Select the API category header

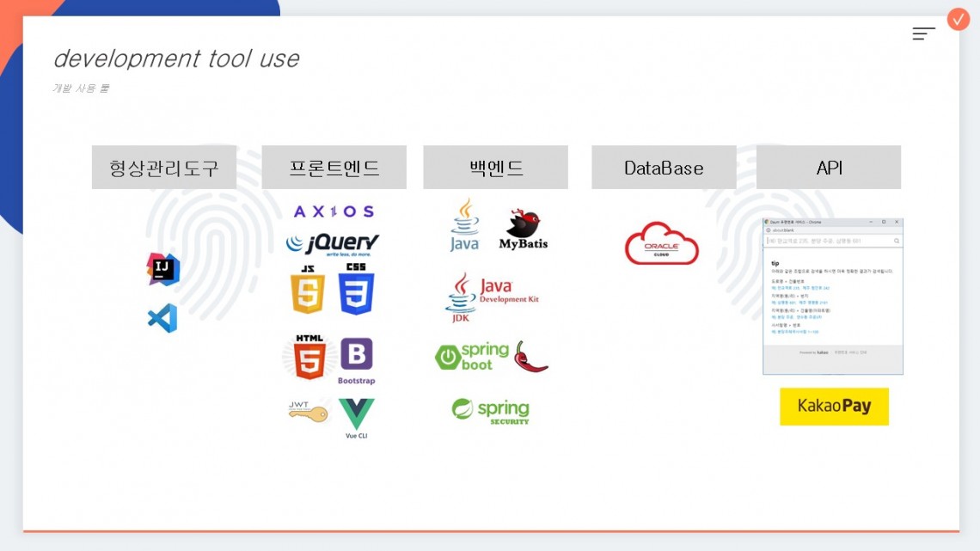[829, 168]
